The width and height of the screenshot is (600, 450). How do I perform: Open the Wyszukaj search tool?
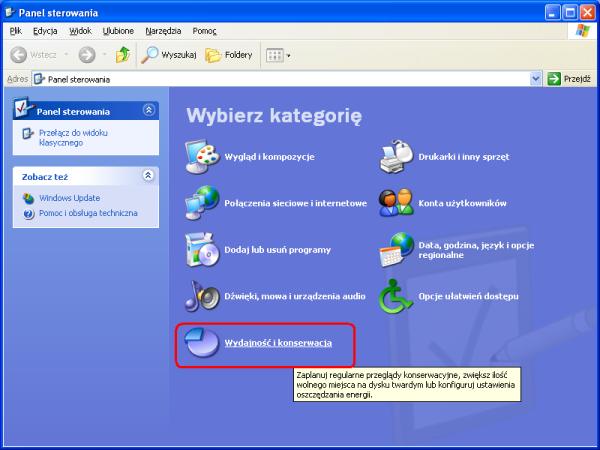click(169, 55)
